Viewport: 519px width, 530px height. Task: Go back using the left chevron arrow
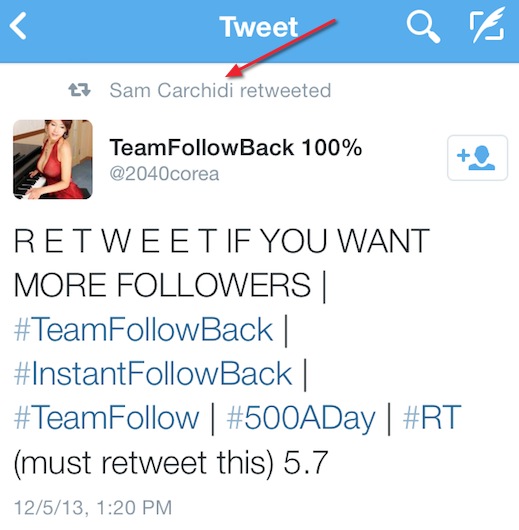(x=18, y=26)
